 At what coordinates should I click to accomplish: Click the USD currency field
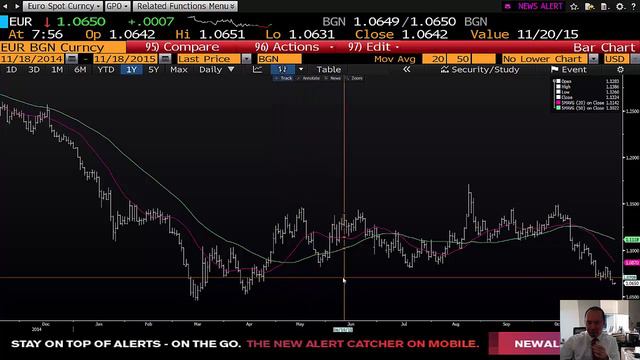click(x=616, y=59)
